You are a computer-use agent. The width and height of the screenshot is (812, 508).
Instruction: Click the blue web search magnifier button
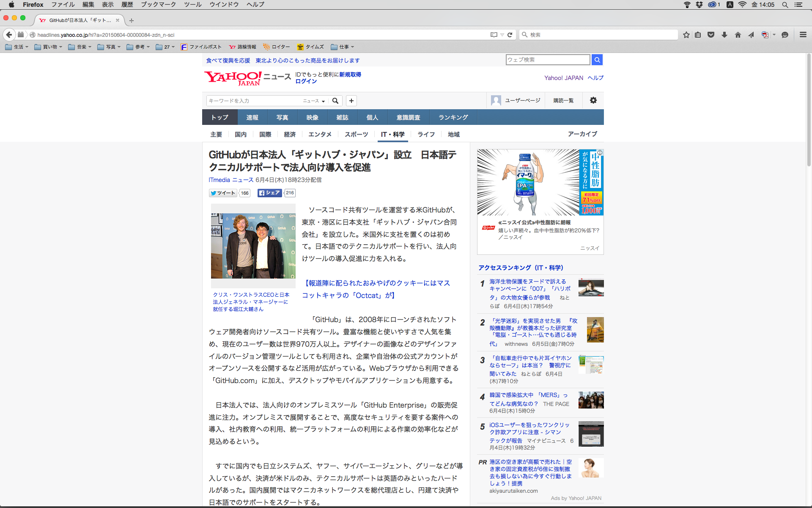597,60
